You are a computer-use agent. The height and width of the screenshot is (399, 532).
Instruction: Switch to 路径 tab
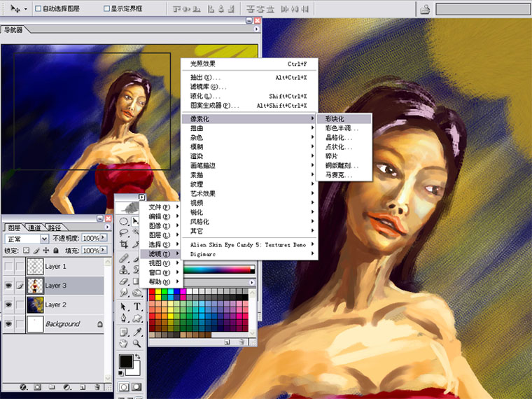(55, 227)
